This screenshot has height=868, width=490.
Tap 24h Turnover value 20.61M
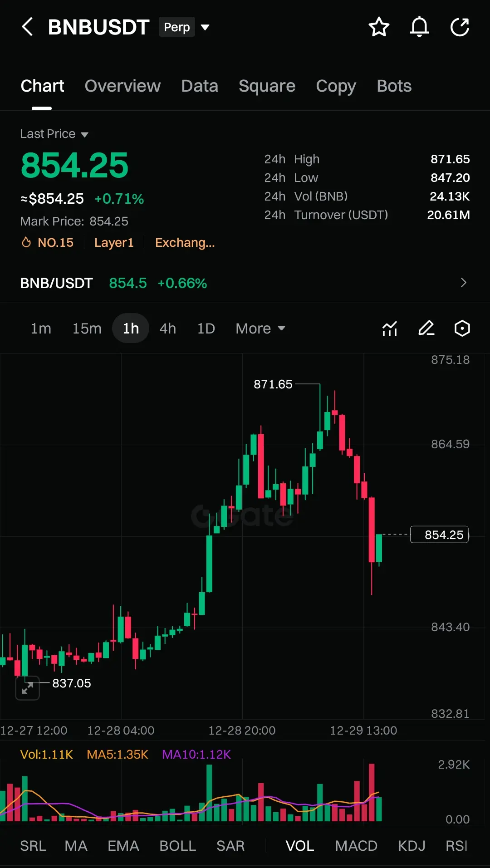pos(448,215)
